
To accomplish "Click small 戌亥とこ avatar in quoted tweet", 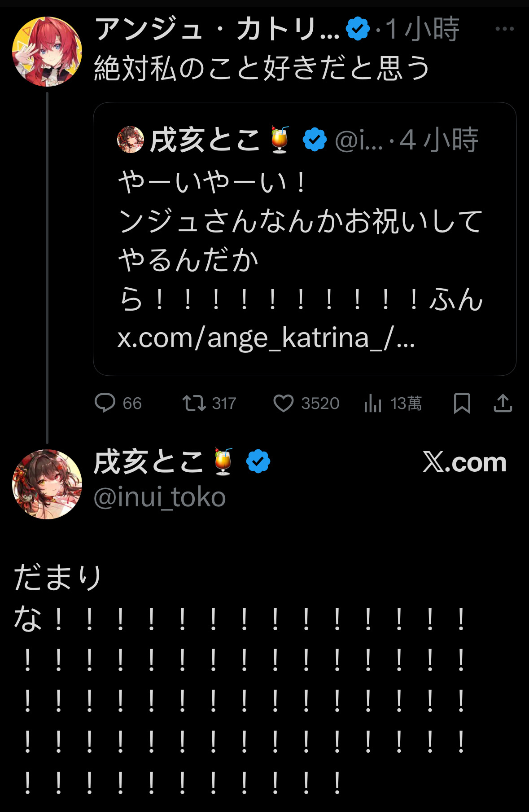I will click(x=131, y=140).
